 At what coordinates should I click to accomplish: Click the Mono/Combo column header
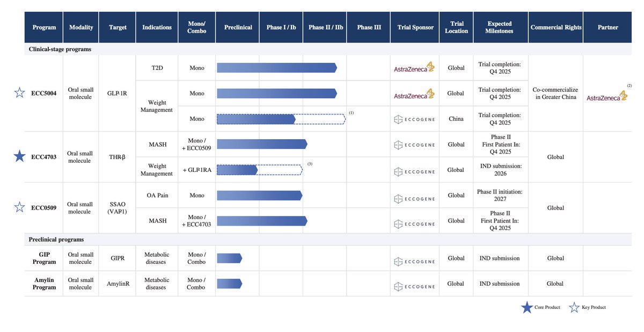(x=197, y=27)
